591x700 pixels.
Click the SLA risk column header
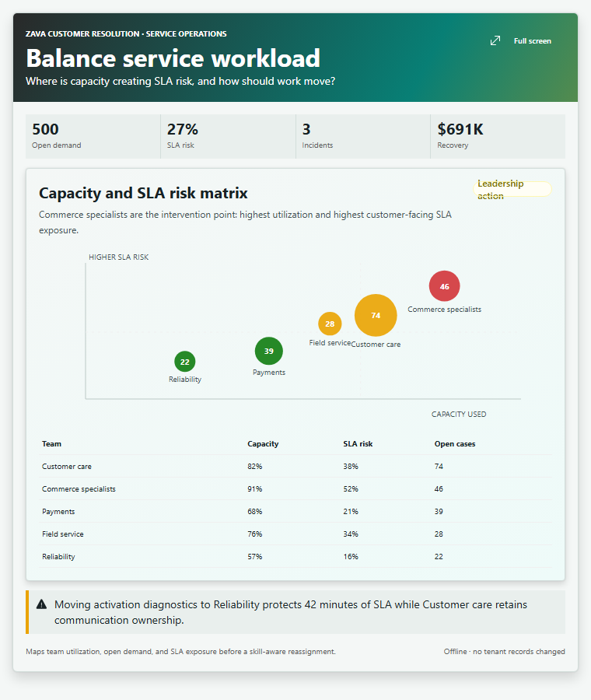click(358, 444)
